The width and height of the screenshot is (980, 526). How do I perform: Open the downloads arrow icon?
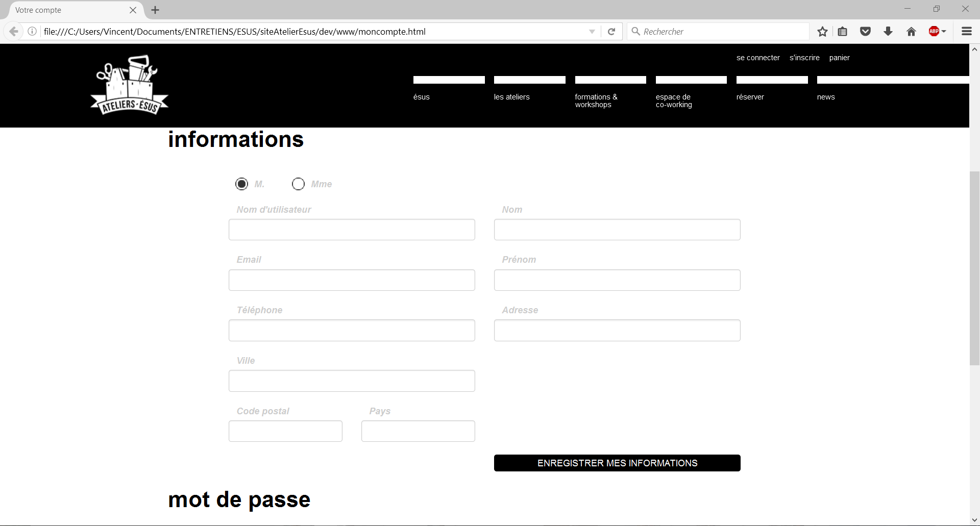tap(888, 32)
